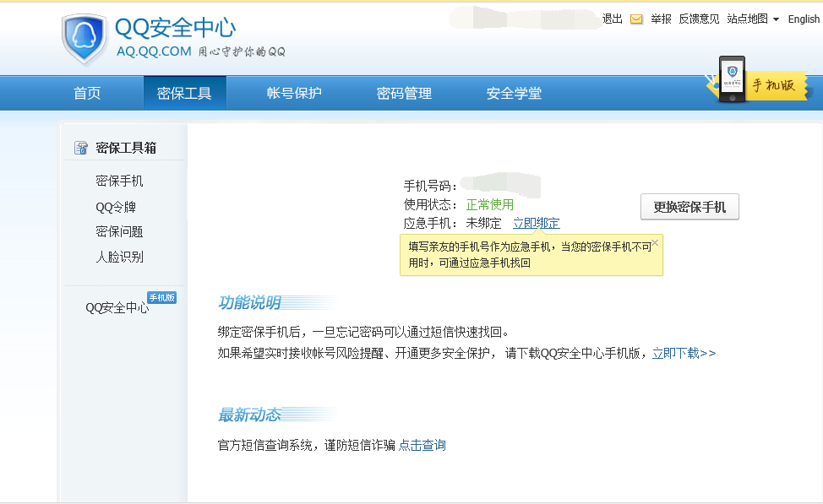Choose 密保问题 in the sidebar
The height and width of the screenshot is (504, 823).
click(x=119, y=232)
